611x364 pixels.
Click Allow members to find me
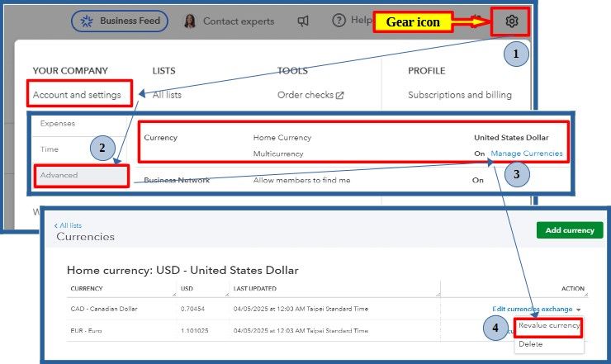(x=301, y=180)
